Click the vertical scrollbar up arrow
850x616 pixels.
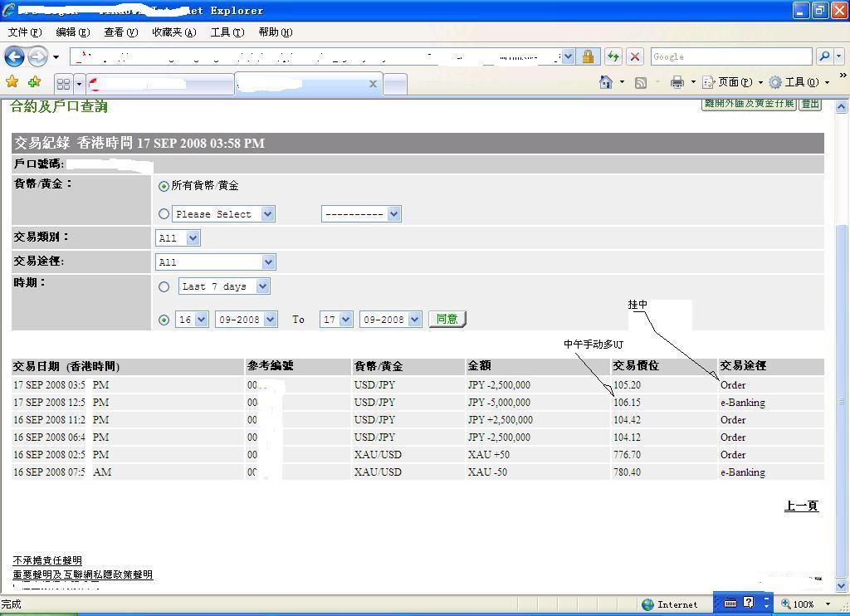point(841,107)
